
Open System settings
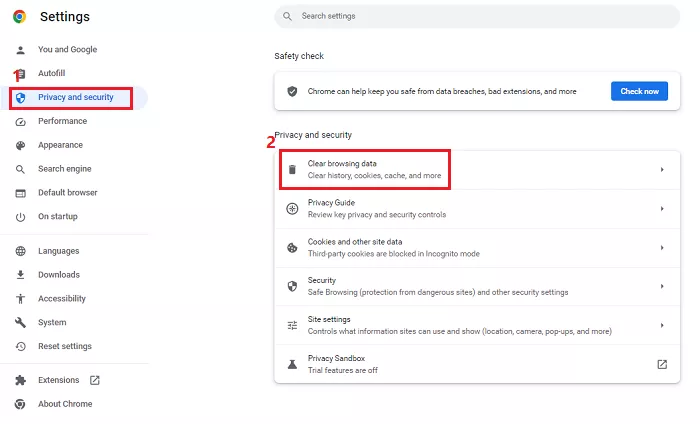coord(52,323)
